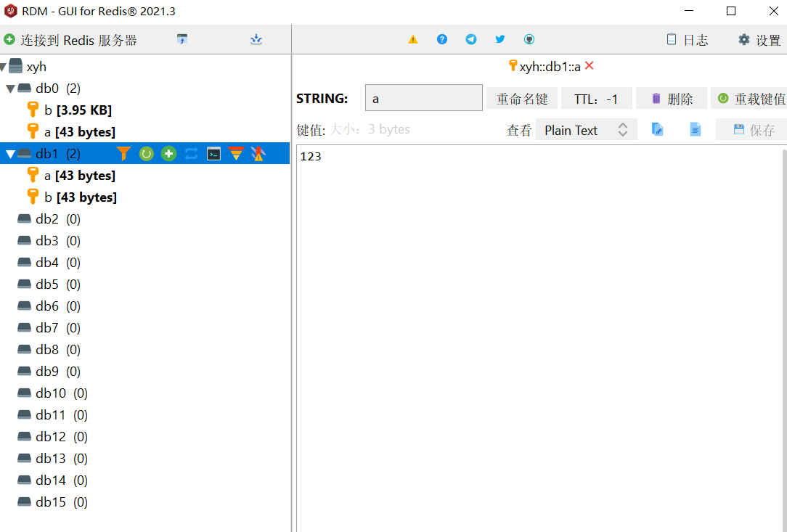The width and height of the screenshot is (787, 532).
Task: Click 保存 save button
Action: tap(751, 130)
